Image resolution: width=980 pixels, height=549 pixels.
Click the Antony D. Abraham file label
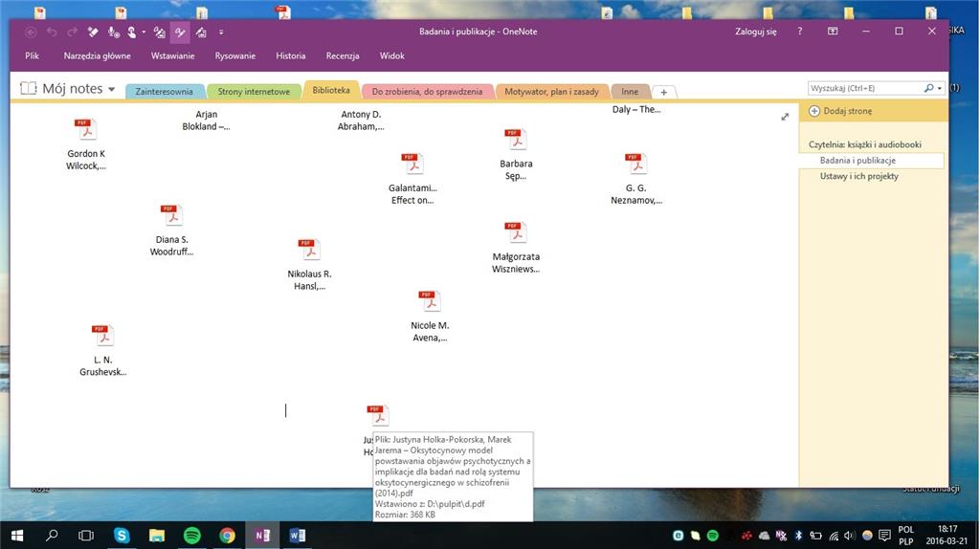pos(361,121)
